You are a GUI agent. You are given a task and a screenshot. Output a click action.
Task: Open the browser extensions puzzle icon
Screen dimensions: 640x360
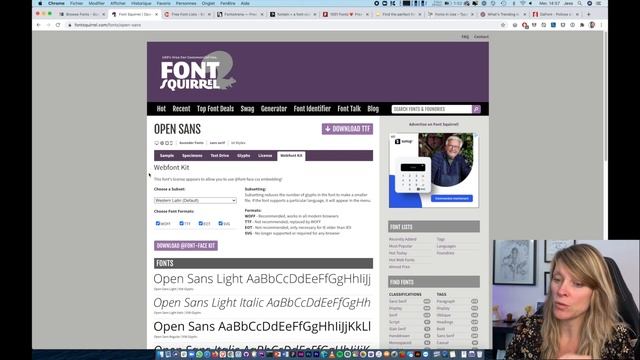pyautogui.click(x=582, y=25)
